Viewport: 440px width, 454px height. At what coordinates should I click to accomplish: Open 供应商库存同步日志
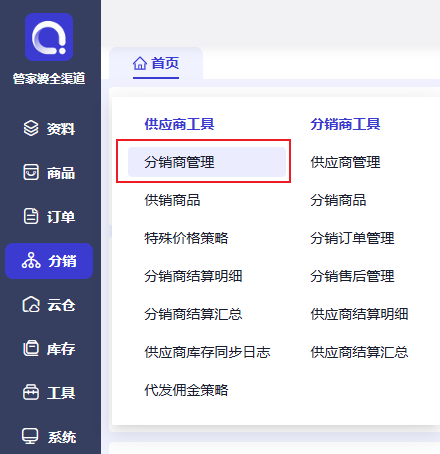207,352
